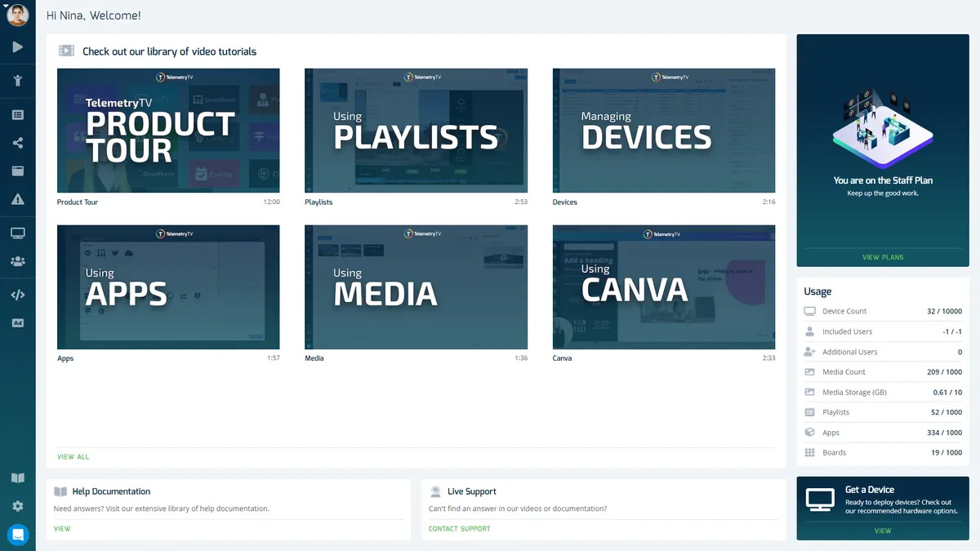Select the monitor icon in the sidebar
This screenshot has height=551, width=980.
point(18,233)
